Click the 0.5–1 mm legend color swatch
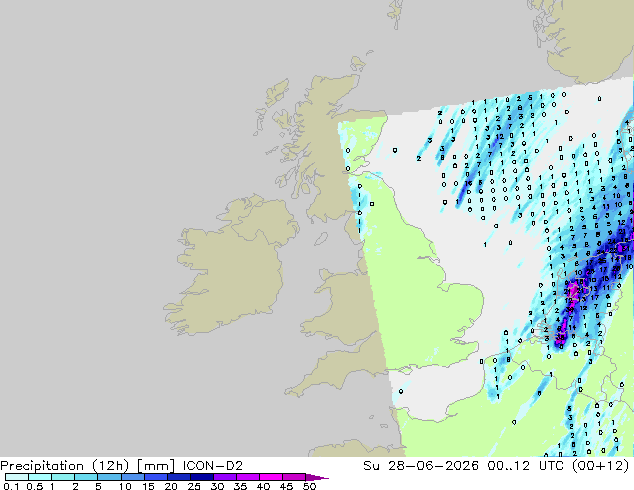Viewport: 634px width, 490px height. point(40,477)
